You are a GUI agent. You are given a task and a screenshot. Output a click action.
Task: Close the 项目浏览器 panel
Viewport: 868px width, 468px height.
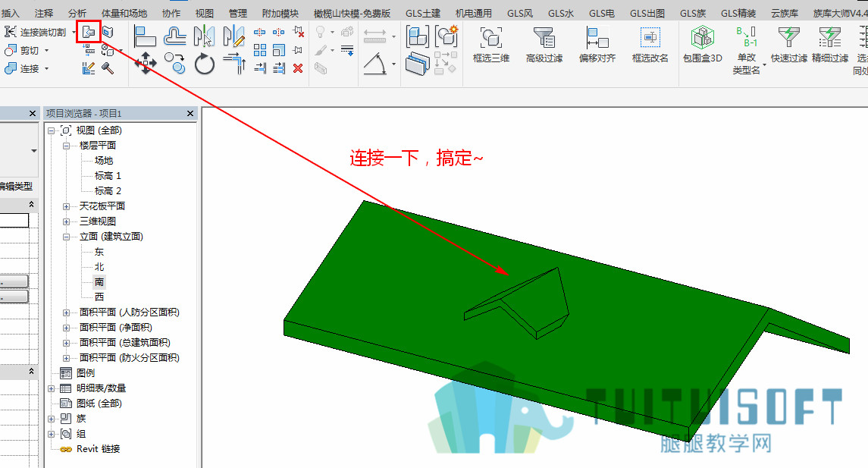click(x=190, y=114)
